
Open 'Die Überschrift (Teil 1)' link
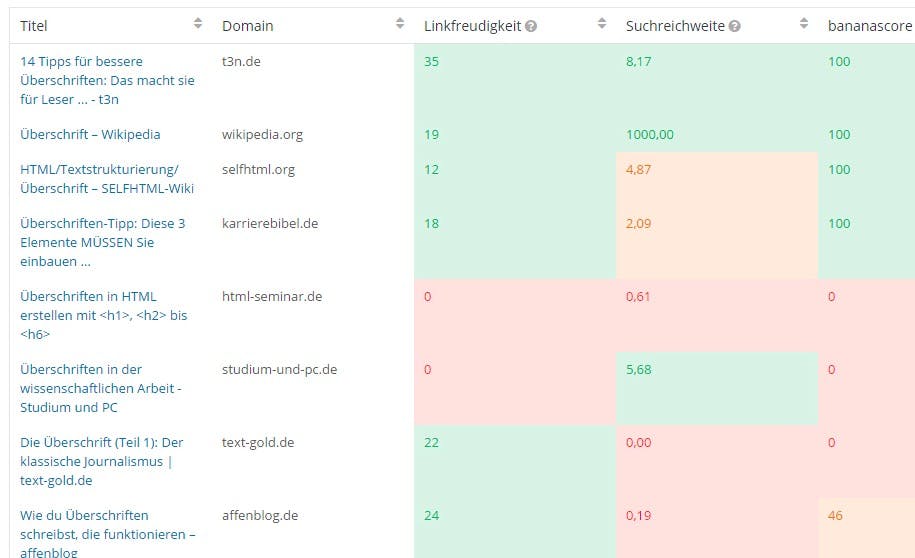click(x=102, y=461)
